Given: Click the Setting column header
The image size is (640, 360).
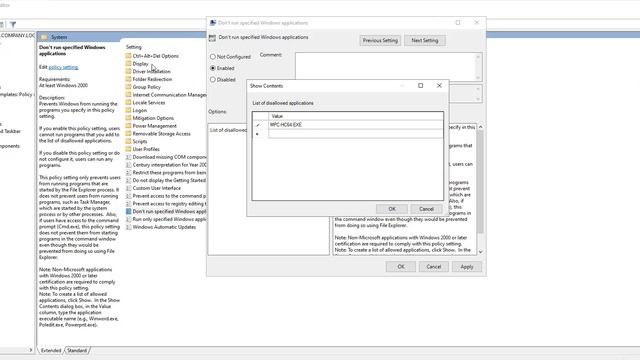Looking at the screenshot, I should click(x=133, y=47).
